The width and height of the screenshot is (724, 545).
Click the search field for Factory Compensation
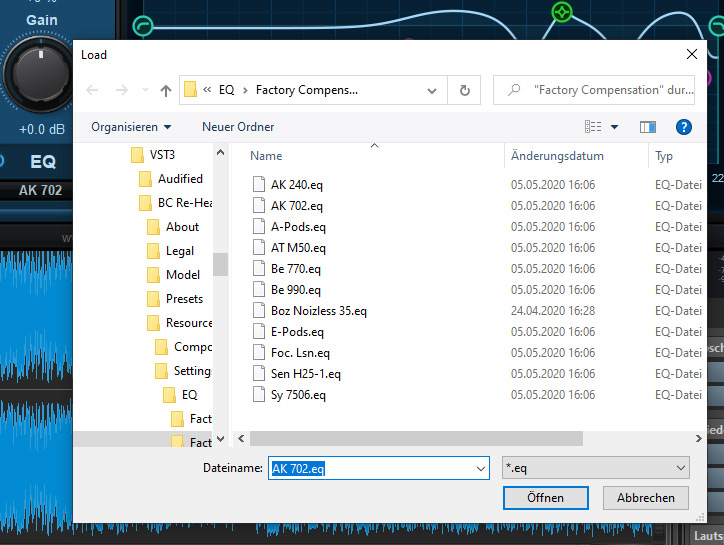[605, 90]
